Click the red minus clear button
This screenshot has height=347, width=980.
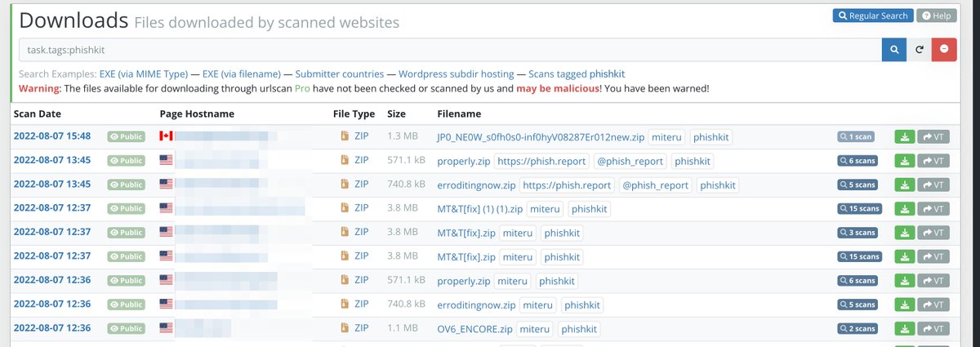[944, 49]
